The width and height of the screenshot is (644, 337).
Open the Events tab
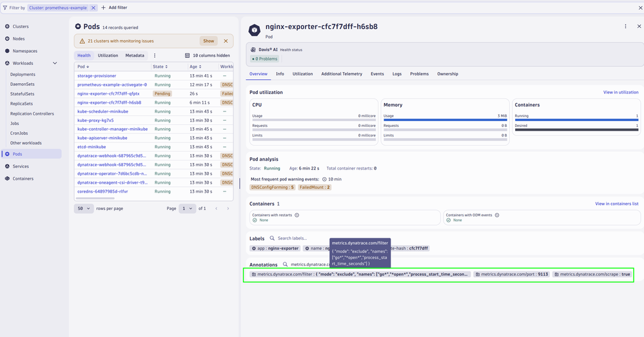[377, 74]
